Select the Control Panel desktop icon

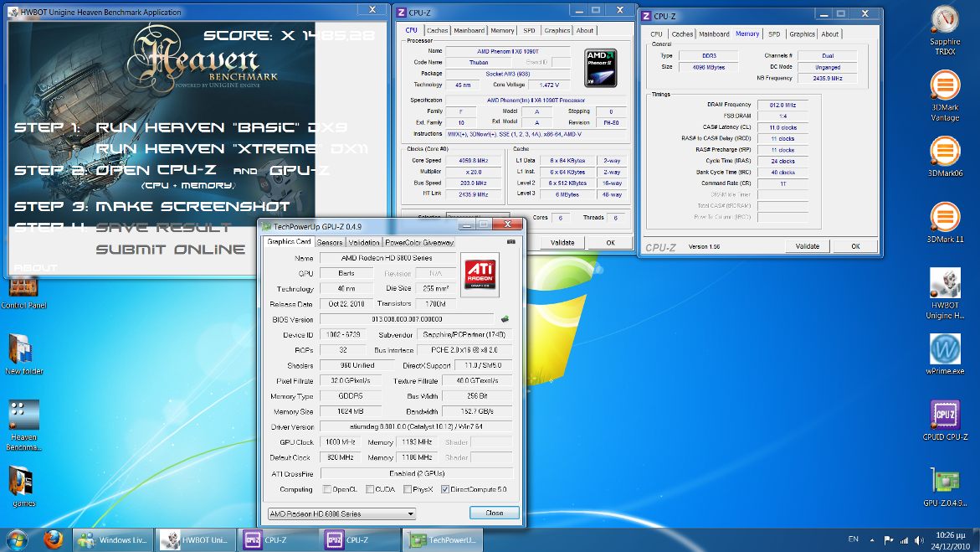click(x=23, y=293)
